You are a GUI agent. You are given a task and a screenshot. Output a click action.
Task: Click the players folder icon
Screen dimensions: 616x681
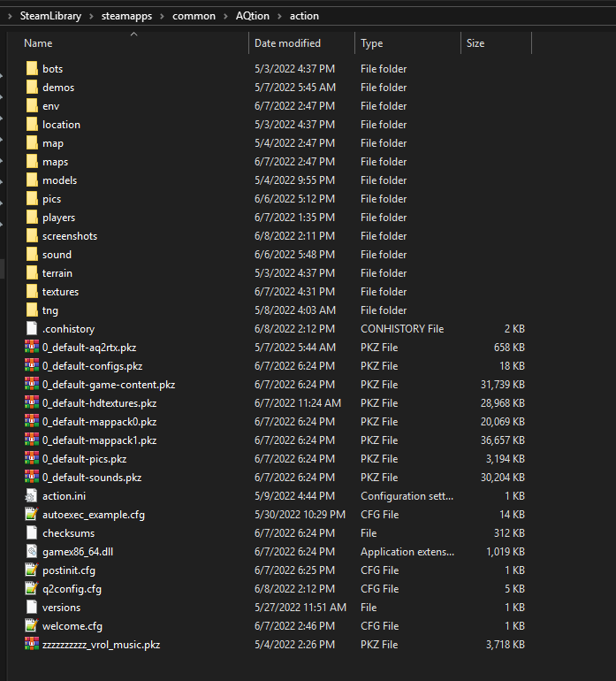coord(32,218)
